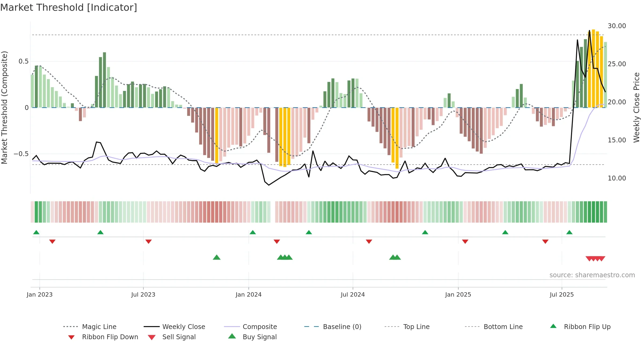Click the Ribbon Flip Down marker in late January 2023
Screen dimensions: 644x362
tap(52, 242)
